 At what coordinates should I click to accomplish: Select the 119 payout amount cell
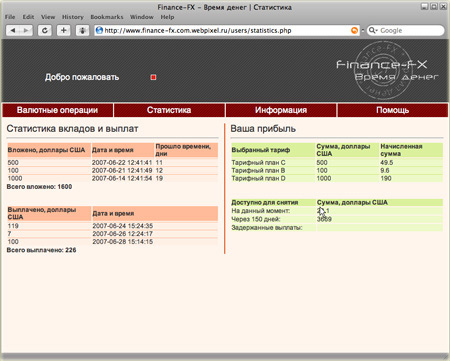[49, 226]
